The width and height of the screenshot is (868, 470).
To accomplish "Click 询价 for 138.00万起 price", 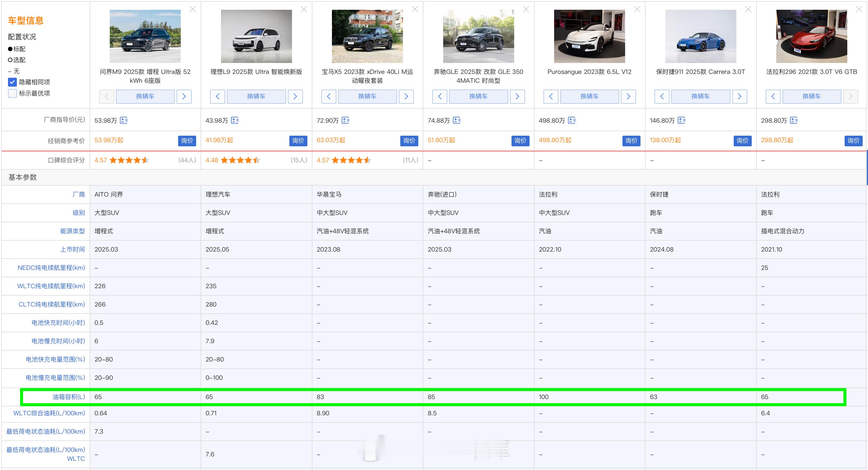I will (743, 141).
